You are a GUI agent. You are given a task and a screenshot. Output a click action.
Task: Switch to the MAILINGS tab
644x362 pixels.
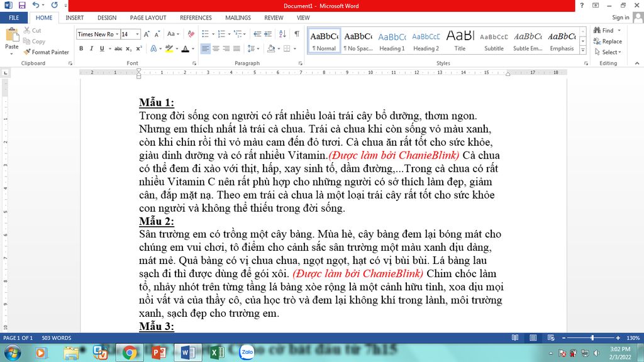pyautogui.click(x=238, y=18)
